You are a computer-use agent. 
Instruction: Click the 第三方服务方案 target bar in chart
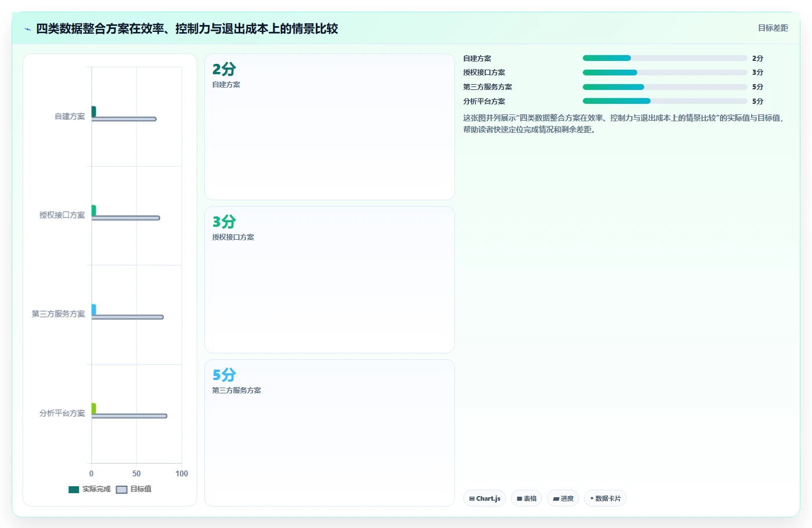tap(127, 317)
